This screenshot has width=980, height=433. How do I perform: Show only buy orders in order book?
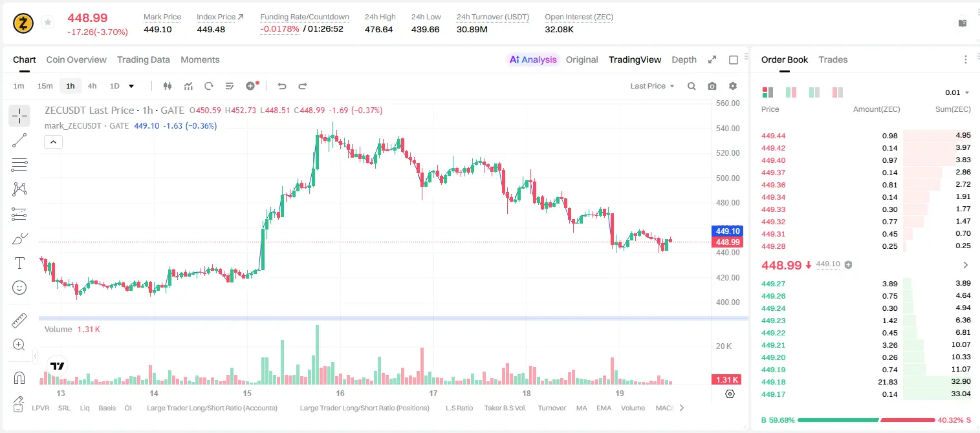pos(814,92)
